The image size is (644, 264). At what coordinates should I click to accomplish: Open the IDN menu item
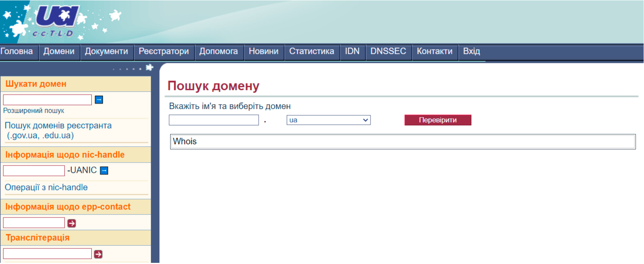[352, 52]
